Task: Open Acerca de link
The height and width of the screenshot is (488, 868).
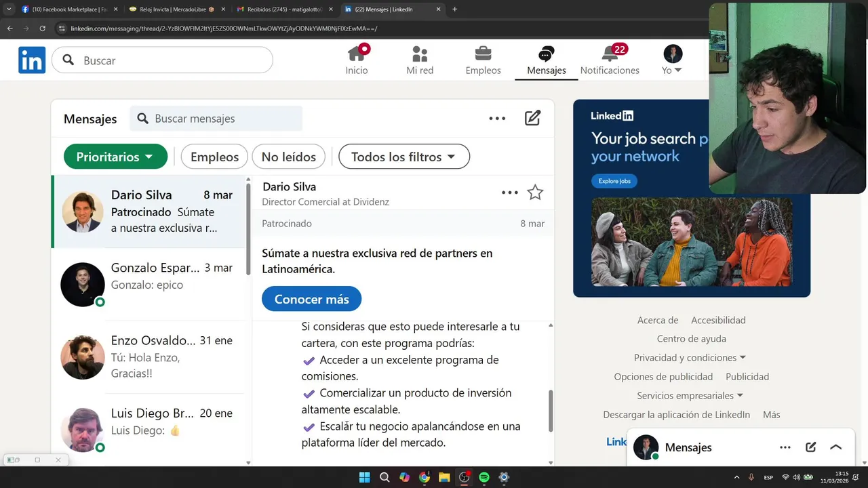Action: coord(658,320)
